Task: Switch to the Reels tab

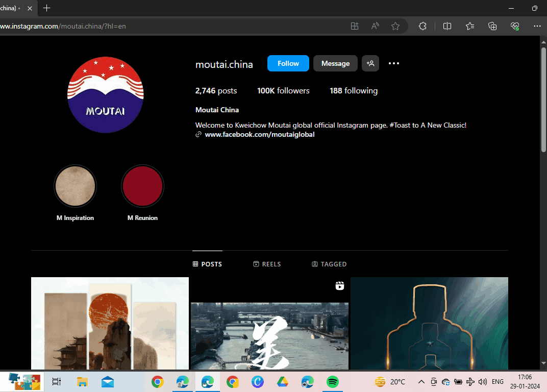Action: (267, 264)
